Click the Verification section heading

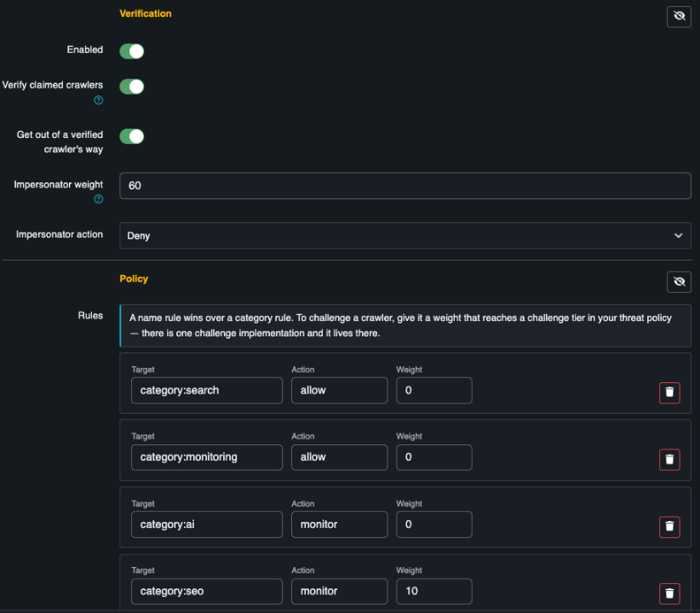click(x=145, y=14)
